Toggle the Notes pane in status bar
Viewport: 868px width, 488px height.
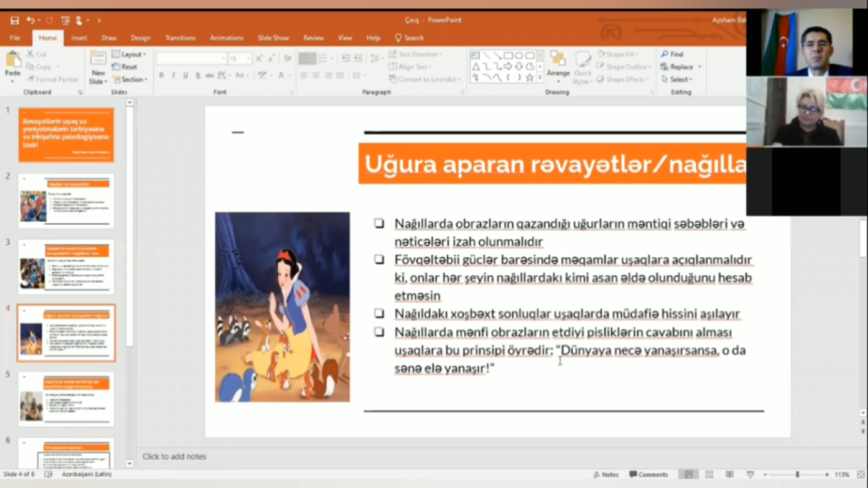pos(605,475)
